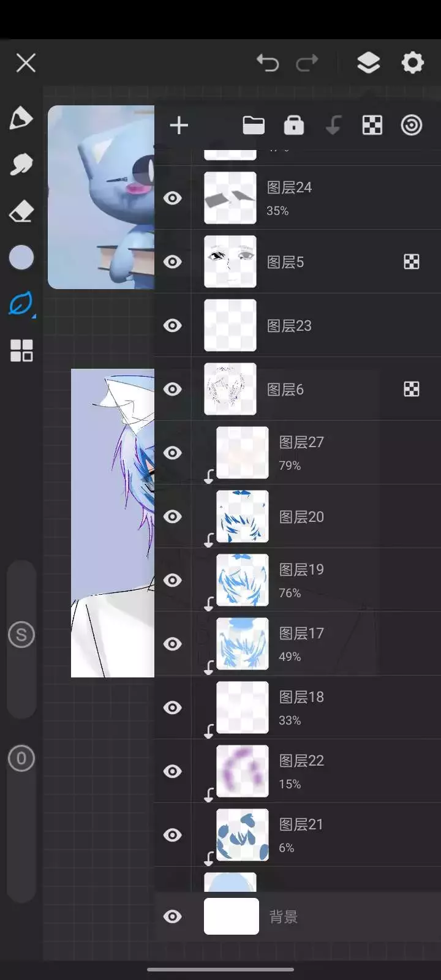Select the pen tool in left toolbar
This screenshot has height=980, width=441.
click(x=21, y=118)
